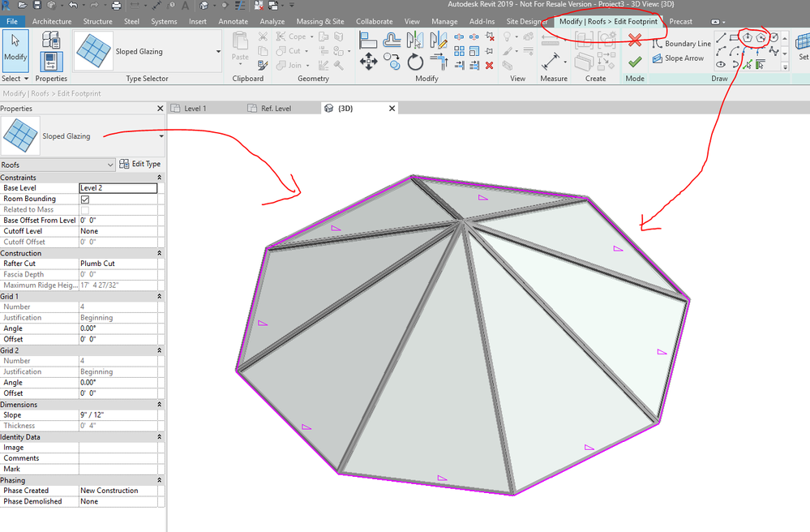Open the Ref. Level view tab
The height and width of the screenshot is (532, 810).
[x=276, y=109]
